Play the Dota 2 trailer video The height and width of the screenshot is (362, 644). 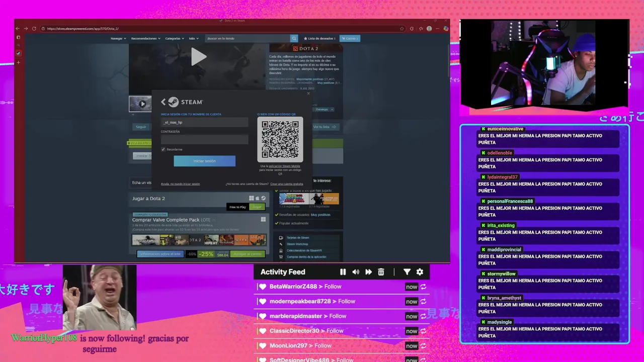198,57
